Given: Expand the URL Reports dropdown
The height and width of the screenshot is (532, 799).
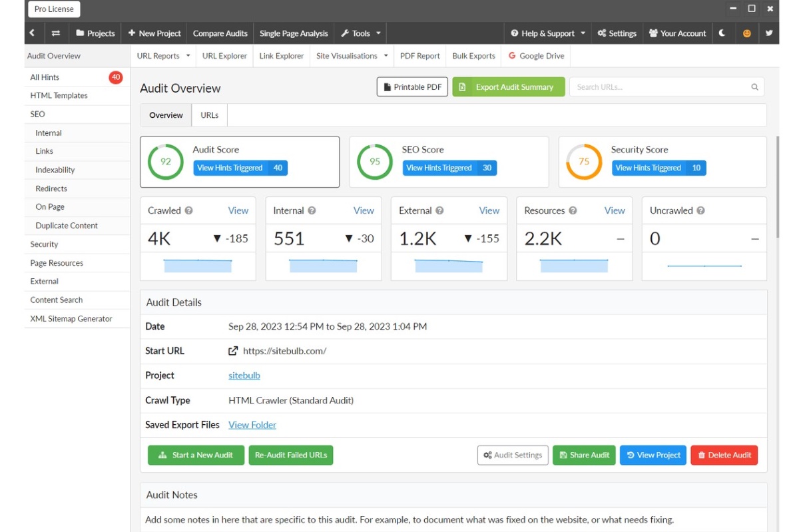Looking at the screenshot, I should (x=163, y=56).
